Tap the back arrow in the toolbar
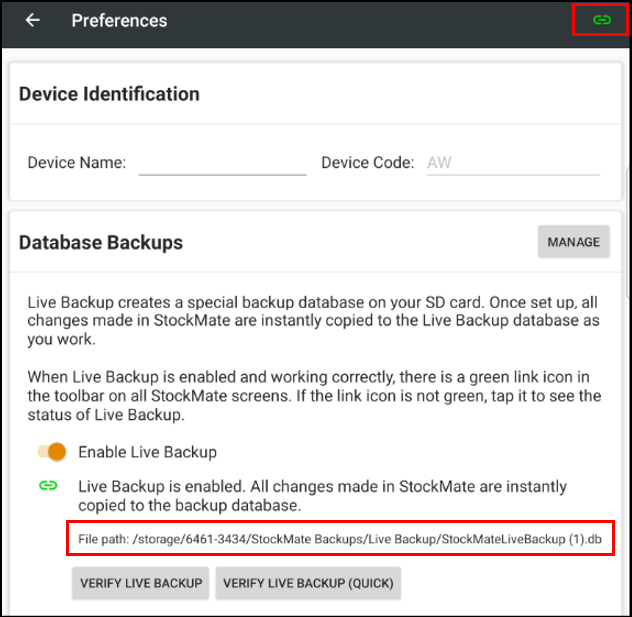 (33, 20)
